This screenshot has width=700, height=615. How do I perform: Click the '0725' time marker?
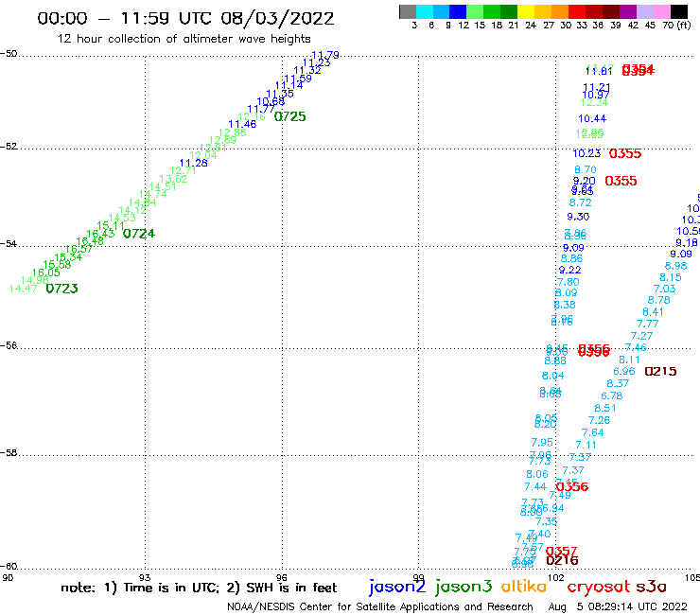(x=290, y=116)
